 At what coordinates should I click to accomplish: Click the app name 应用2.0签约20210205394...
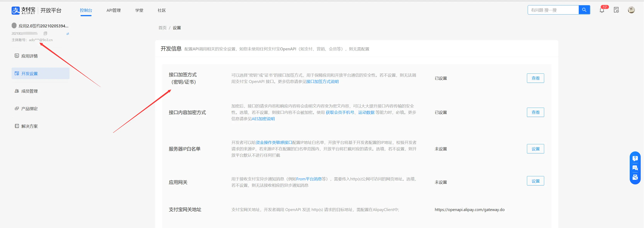43,26
